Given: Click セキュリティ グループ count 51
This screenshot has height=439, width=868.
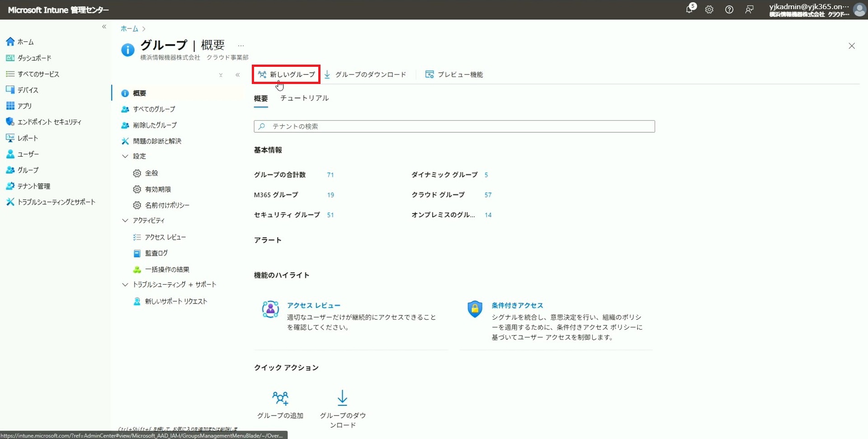Looking at the screenshot, I should (x=330, y=215).
